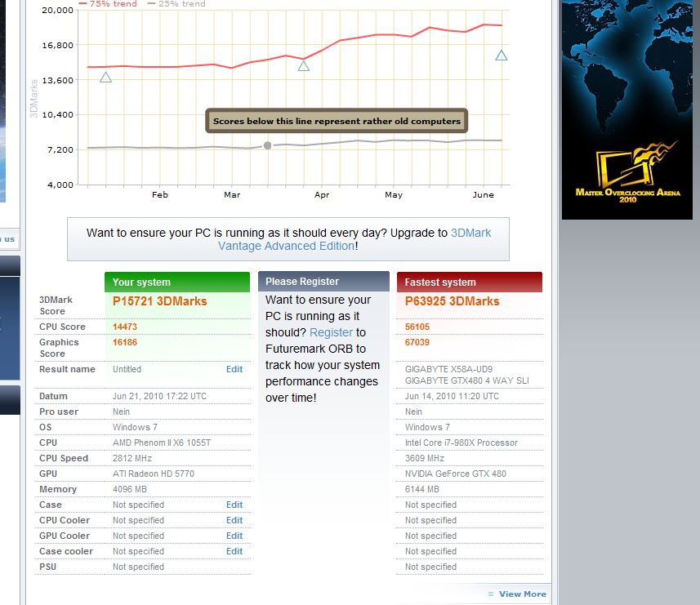Click the AMD Phenom II X6 1055T text

(x=162, y=443)
